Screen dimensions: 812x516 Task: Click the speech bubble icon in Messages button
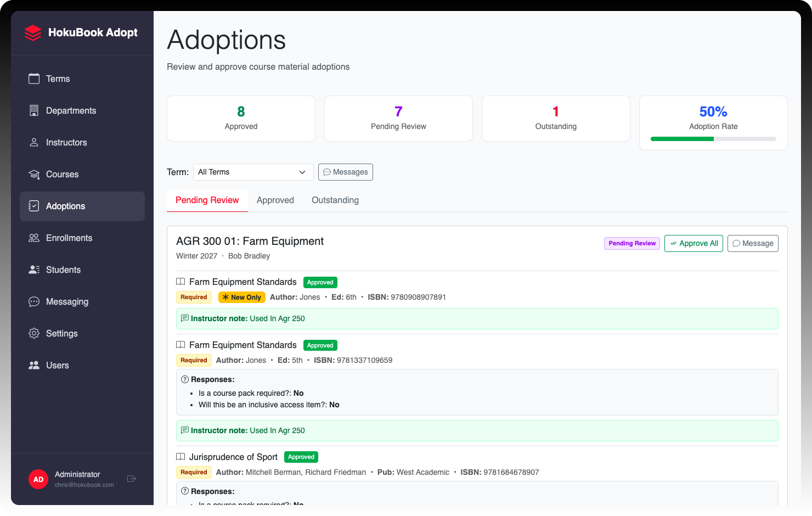pyautogui.click(x=327, y=172)
